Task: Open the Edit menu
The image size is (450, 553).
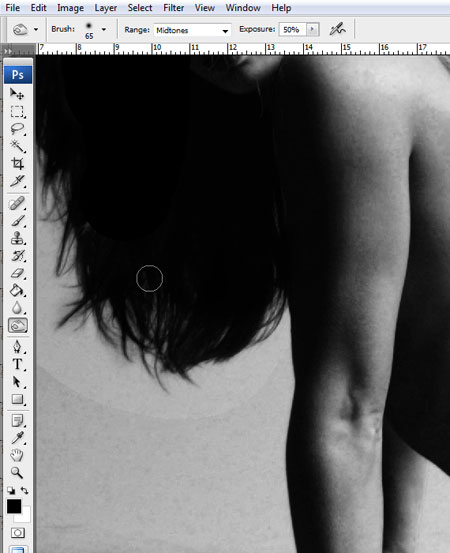Action: (38, 8)
